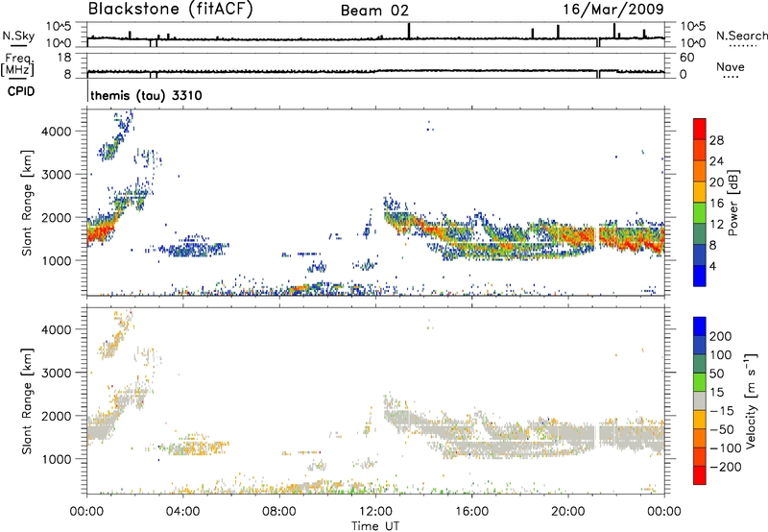Click the 'Nave' legend label
This screenshot has height=532, width=768.
[x=731, y=67]
